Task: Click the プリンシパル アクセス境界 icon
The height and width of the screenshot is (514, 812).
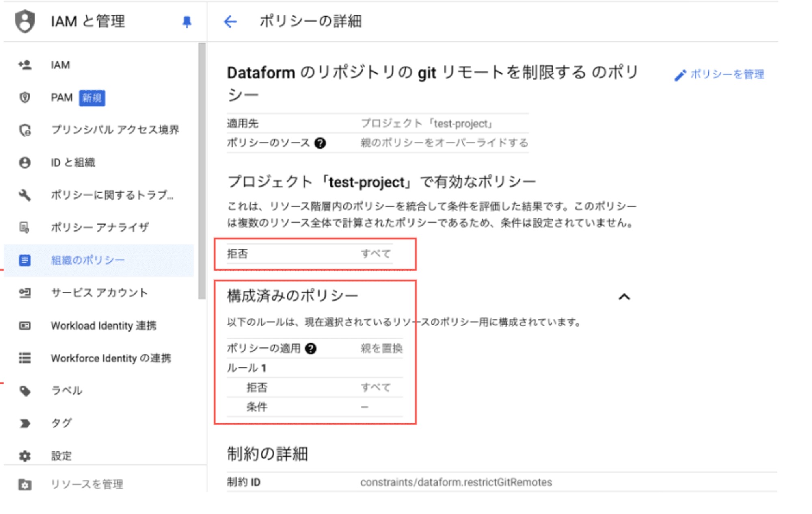Action: point(25,130)
